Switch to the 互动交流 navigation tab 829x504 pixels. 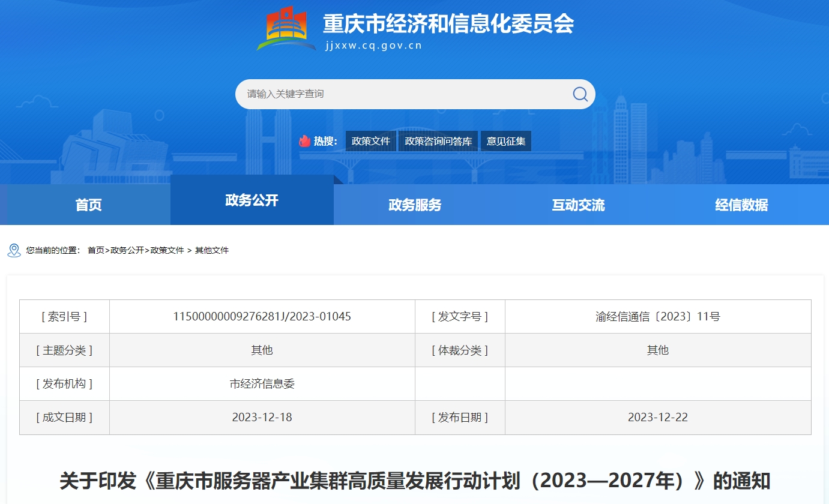(x=578, y=205)
